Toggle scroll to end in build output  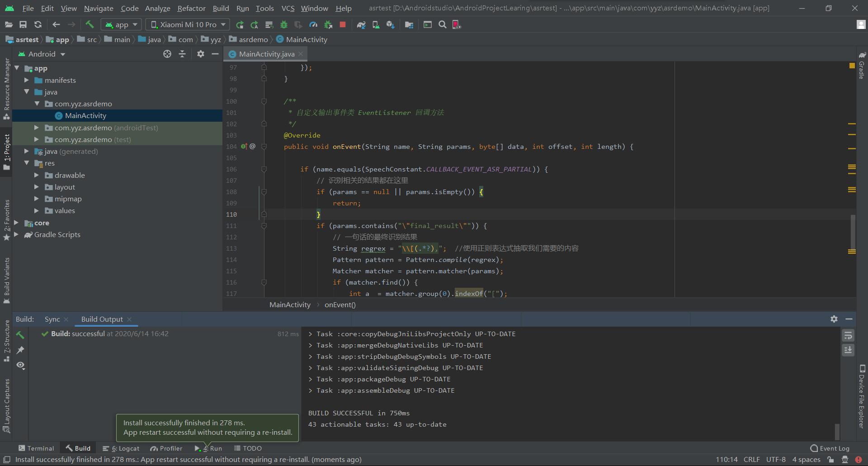848,350
